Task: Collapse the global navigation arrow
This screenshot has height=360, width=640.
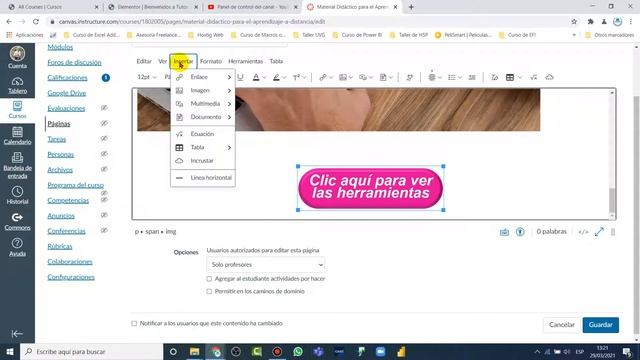Action: tap(17, 334)
